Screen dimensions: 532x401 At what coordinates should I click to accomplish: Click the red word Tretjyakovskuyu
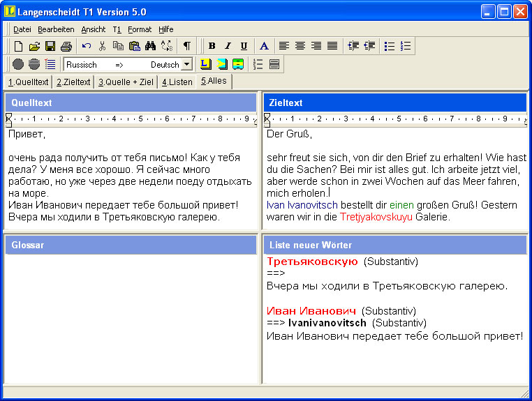pyautogui.click(x=376, y=217)
